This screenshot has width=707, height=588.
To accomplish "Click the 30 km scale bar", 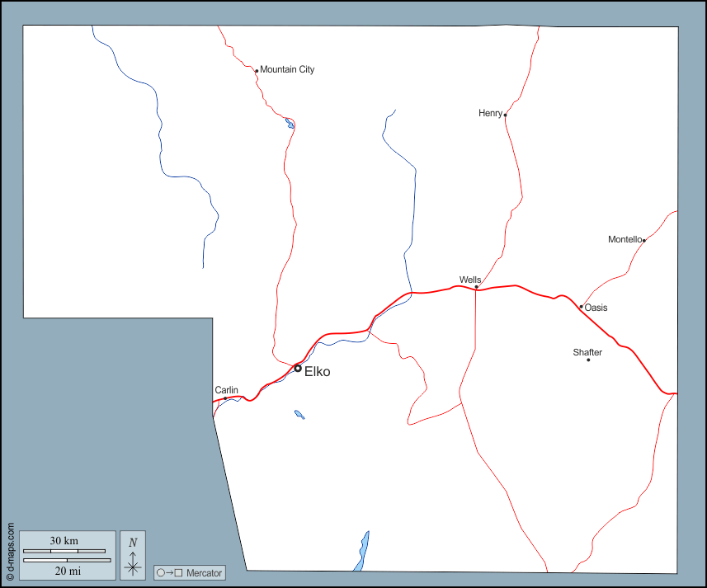I will coord(64,550).
